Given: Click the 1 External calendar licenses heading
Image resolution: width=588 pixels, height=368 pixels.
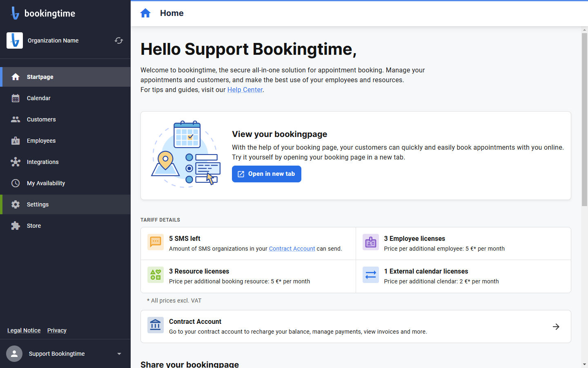Looking at the screenshot, I should (x=426, y=271).
